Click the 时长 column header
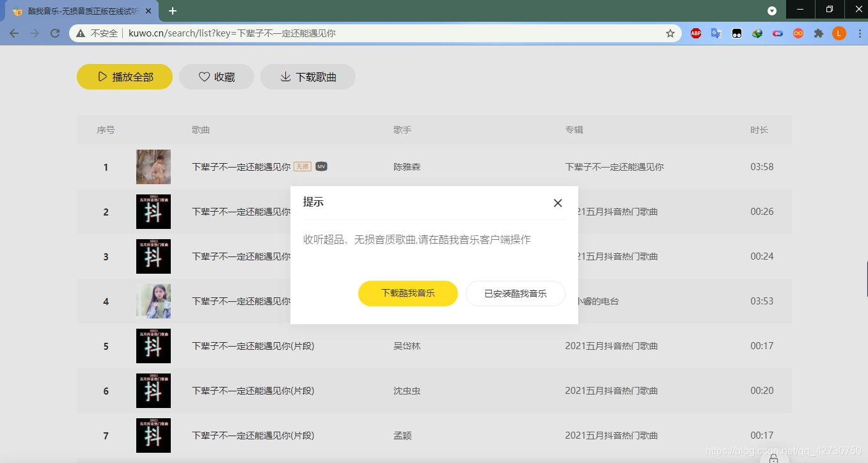868x463 pixels. [x=759, y=130]
